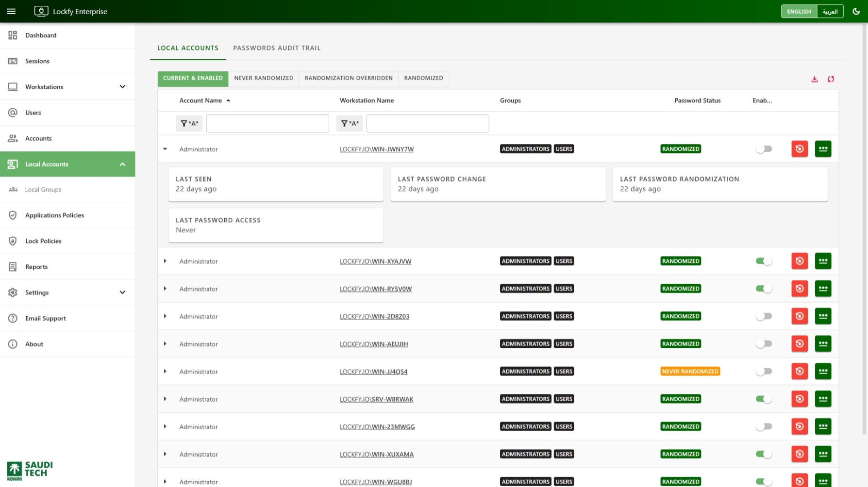868x487 pixels.
Task: Open more actions for SRV-W8RWAK row
Action: (x=823, y=399)
